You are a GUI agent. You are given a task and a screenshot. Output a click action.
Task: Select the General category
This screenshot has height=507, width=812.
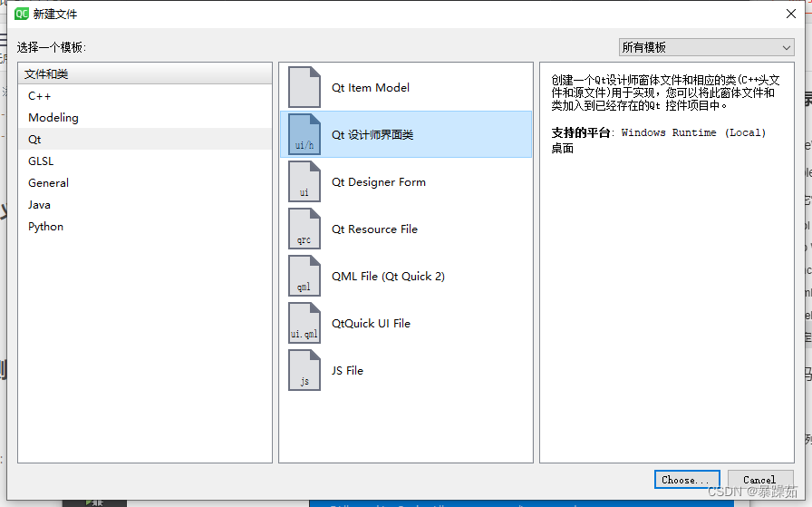145,183
